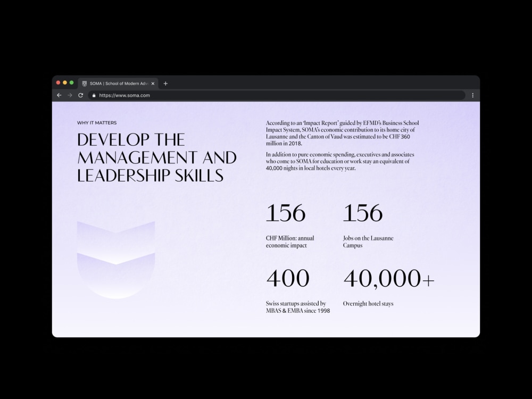Click the https://www.soma.com address field
The image size is (532, 399).
point(277,95)
